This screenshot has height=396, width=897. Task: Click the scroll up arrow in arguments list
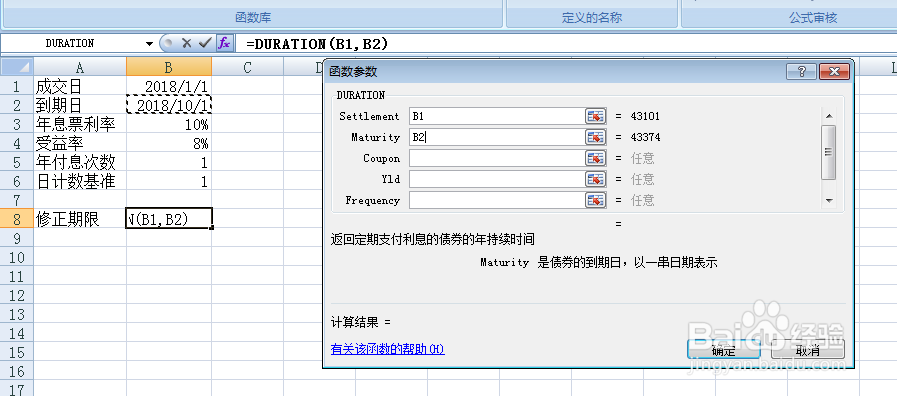pyautogui.click(x=828, y=116)
